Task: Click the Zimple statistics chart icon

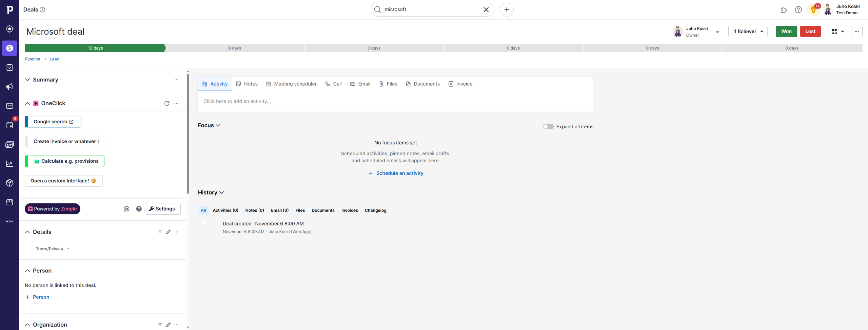Action: [x=126, y=209]
